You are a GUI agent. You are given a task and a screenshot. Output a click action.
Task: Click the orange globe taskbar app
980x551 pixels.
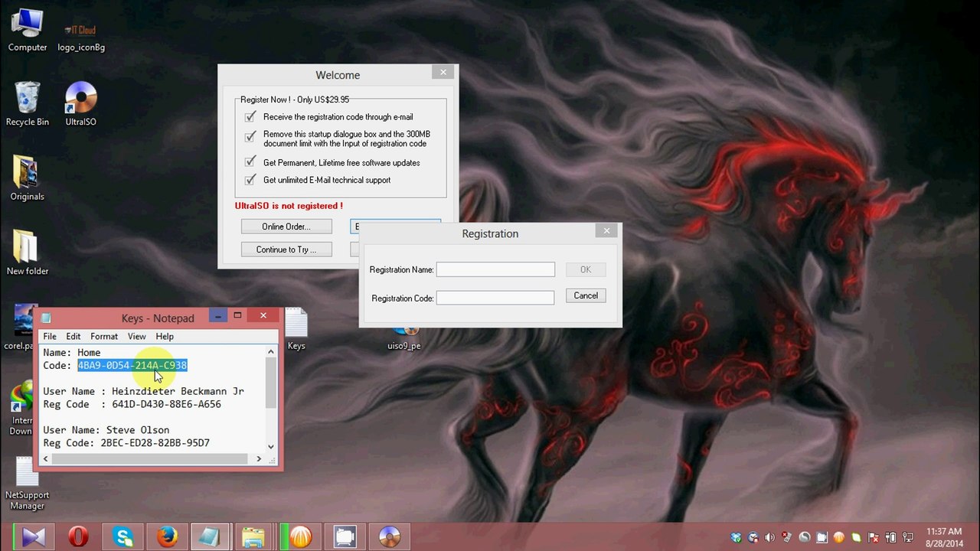coord(300,537)
